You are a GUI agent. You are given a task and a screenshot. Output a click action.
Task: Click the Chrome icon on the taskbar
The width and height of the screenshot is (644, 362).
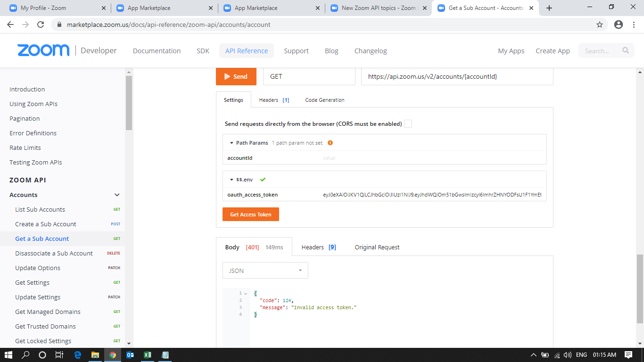pos(113,355)
